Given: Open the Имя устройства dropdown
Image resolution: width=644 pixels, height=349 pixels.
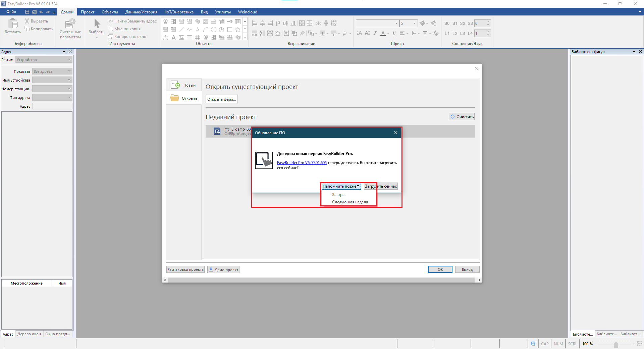Looking at the screenshot, I should (52, 80).
